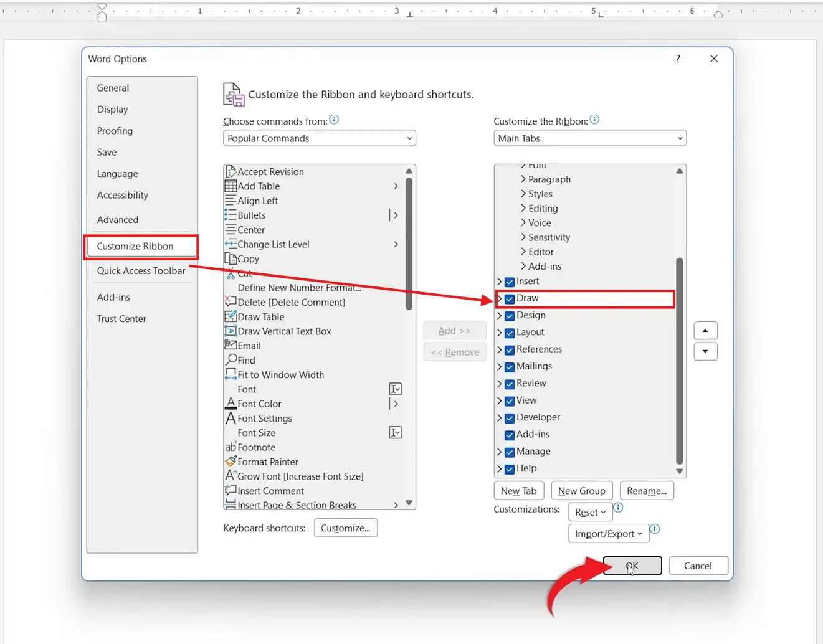Click the Email command icon

[x=231, y=346]
